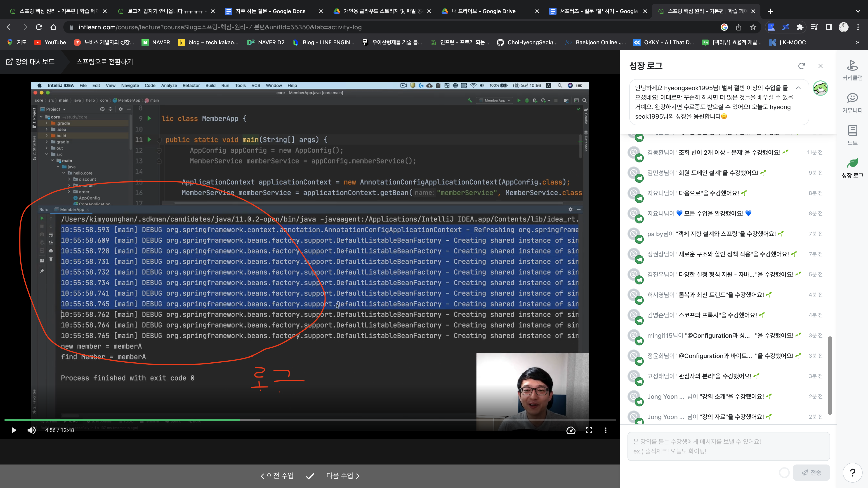Go back in browser history
868x488 pixels.
10,27
